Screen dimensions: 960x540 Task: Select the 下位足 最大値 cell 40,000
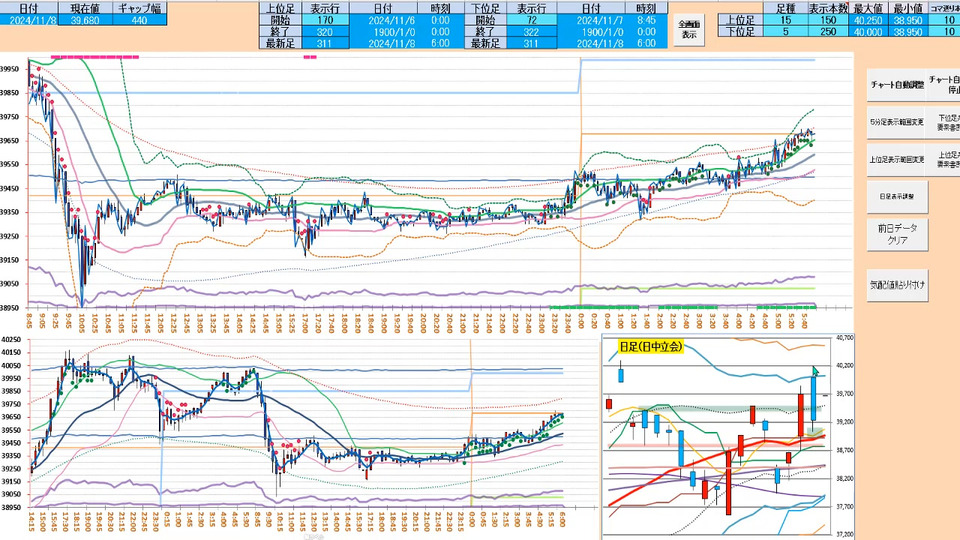point(868,32)
